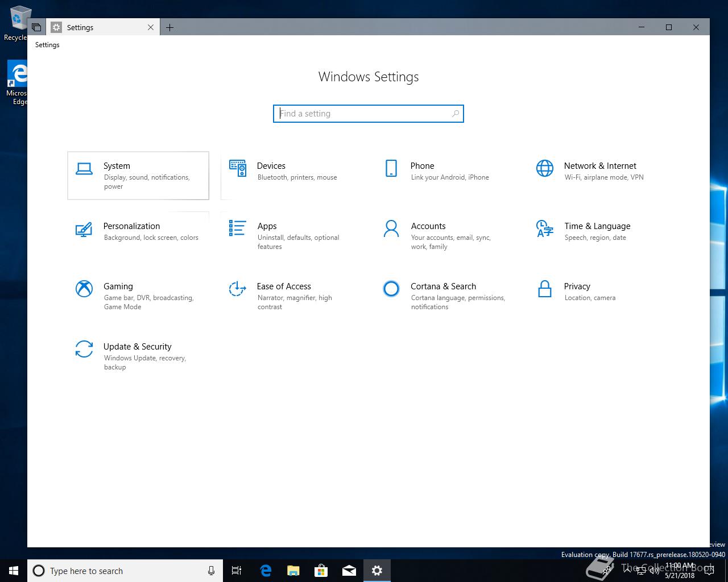728x582 pixels.
Task: Open the Phone icon
Action: (x=391, y=168)
